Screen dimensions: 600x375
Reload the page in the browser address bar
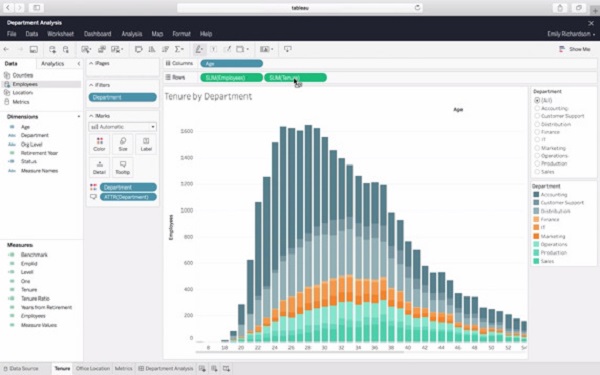[417, 8]
